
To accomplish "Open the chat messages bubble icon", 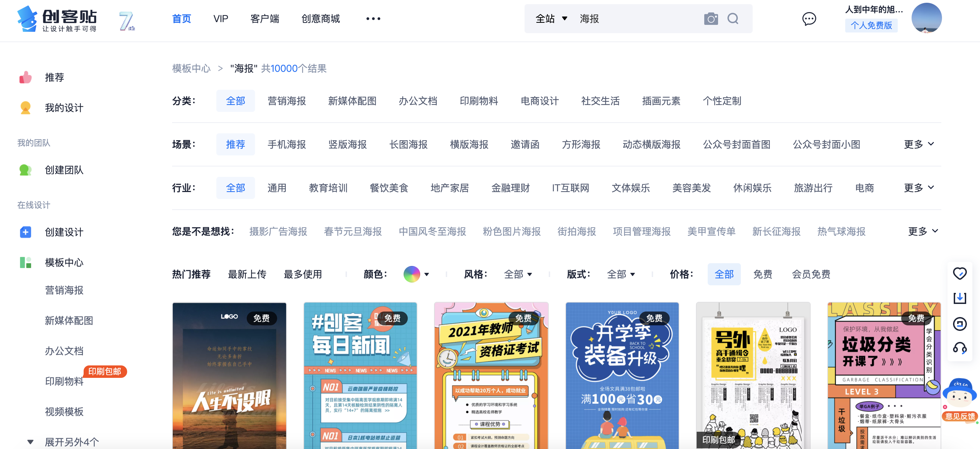I will [809, 19].
